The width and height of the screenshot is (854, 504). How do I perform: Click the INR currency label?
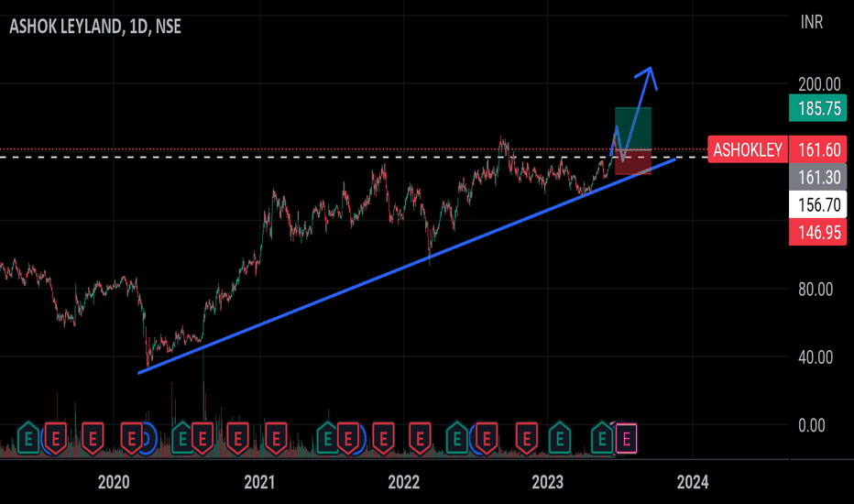tap(812, 22)
